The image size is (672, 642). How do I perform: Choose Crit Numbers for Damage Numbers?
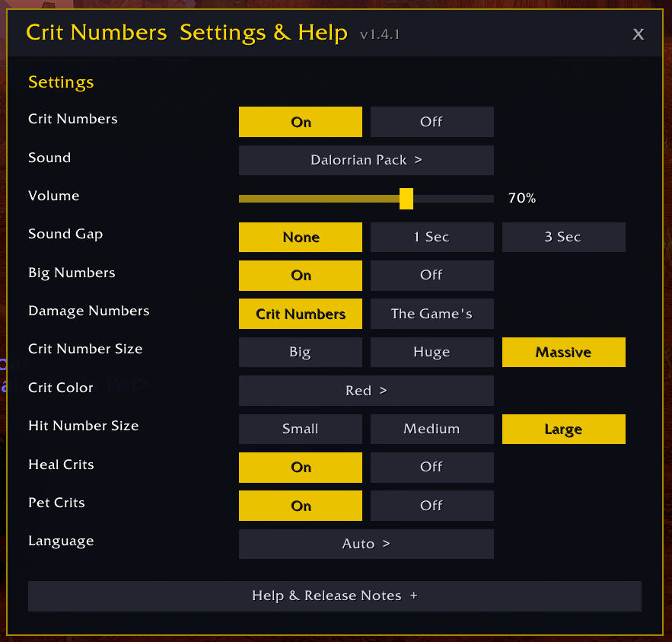301,314
